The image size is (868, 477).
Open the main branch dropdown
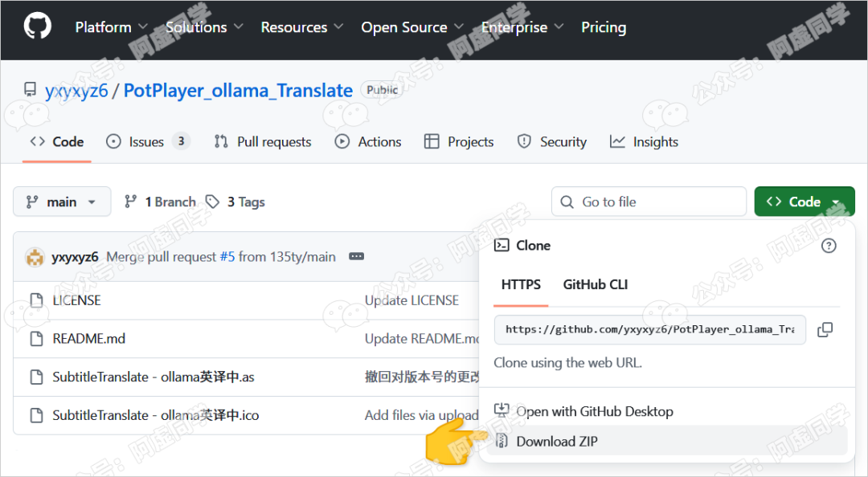pyautogui.click(x=62, y=202)
